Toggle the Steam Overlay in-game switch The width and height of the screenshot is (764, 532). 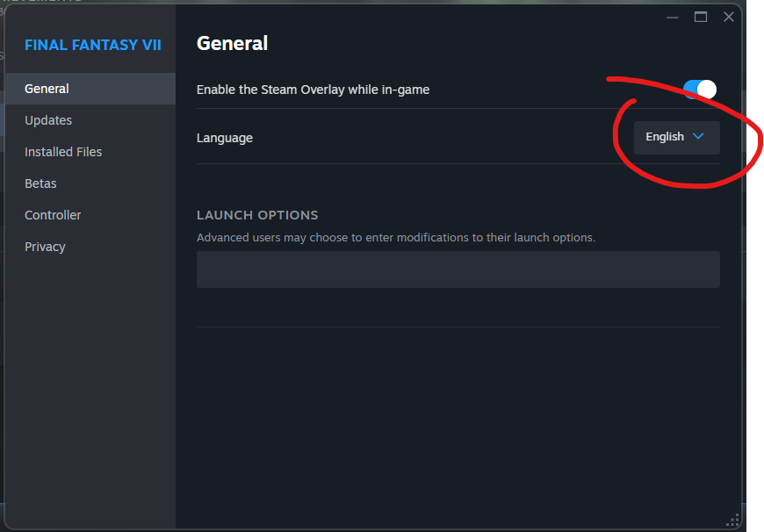pyautogui.click(x=700, y=90)
